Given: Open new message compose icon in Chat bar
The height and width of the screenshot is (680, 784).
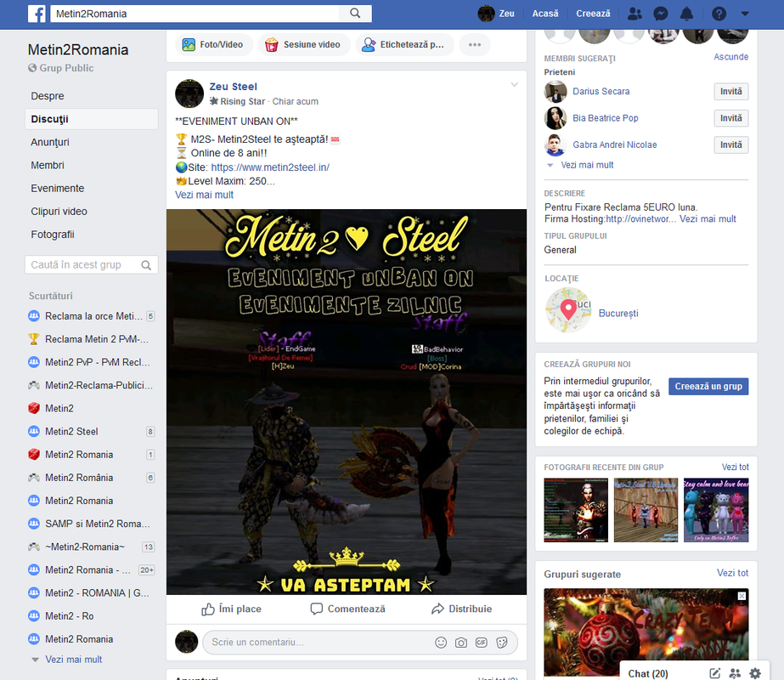Looking at the screenshot, I should coord(715,673).
